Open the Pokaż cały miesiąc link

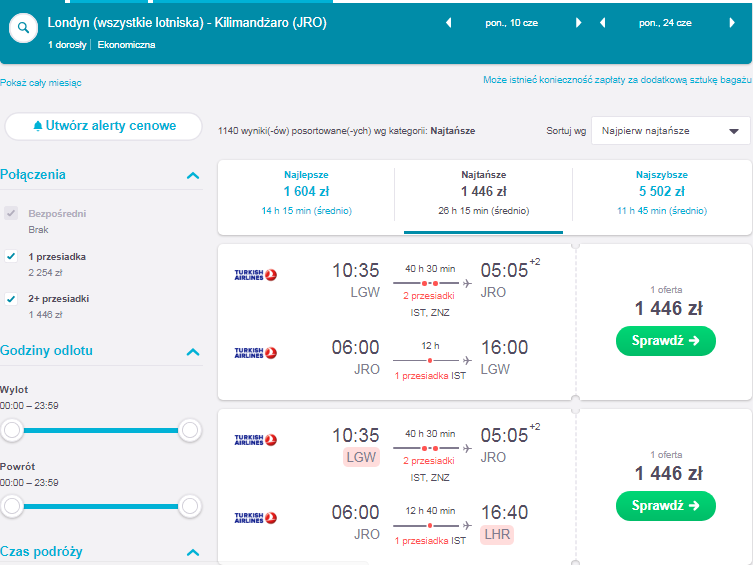coord(41,83)
